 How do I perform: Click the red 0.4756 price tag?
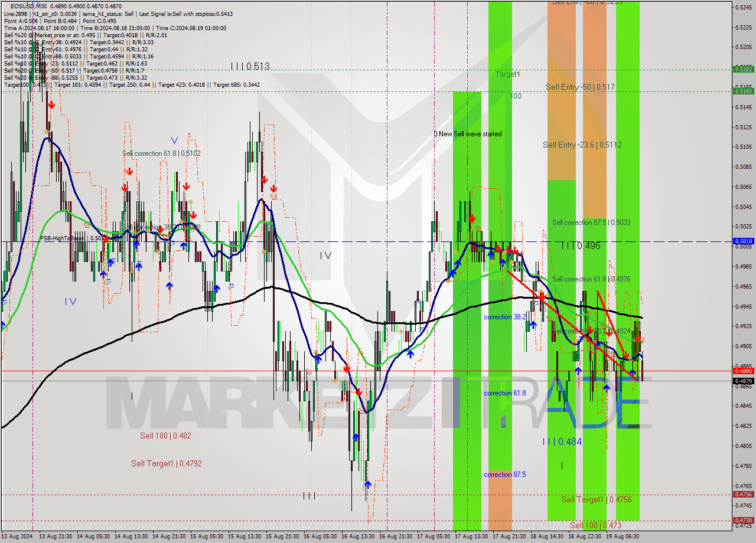click(743, 495)
